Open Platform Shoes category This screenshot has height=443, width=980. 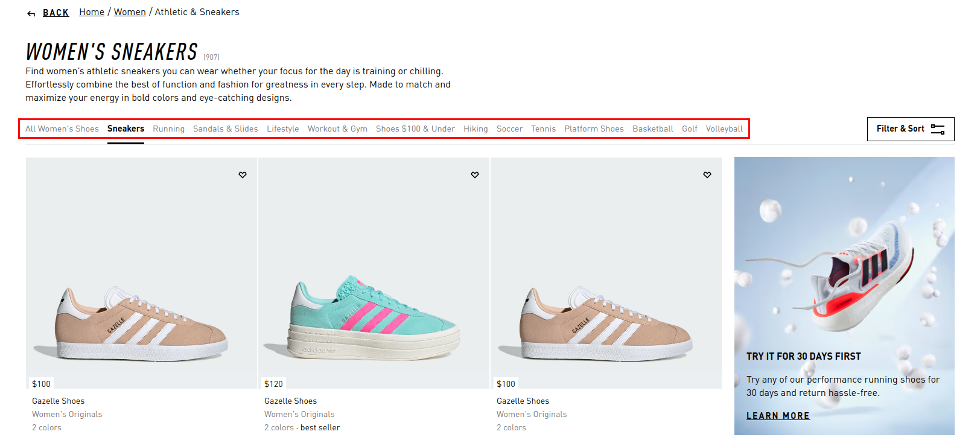(x=594, y=129)
